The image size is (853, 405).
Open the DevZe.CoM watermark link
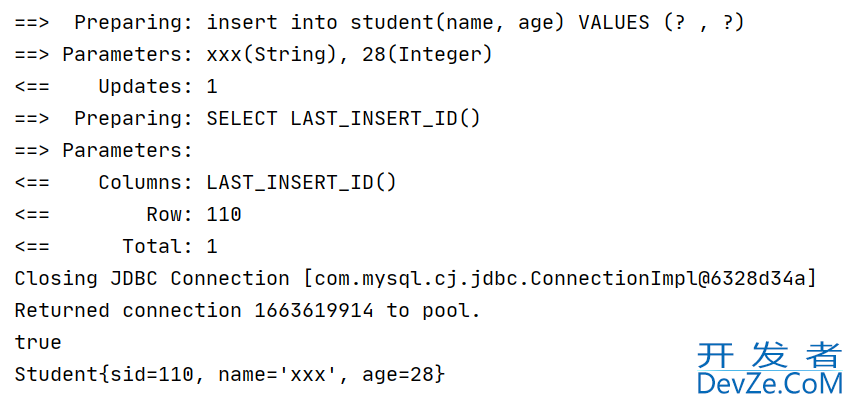(770, 382)
